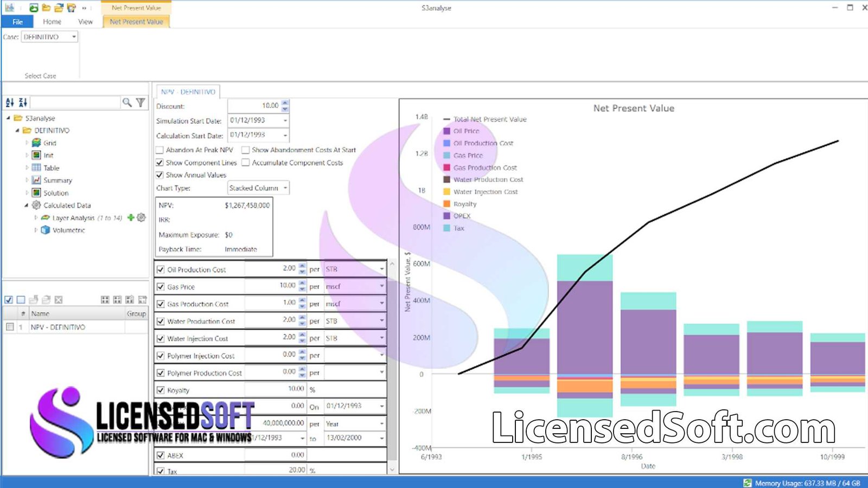This screenshot has height=488, width=868.
Task: Collapse the S3analyse root tree node
Action: coord(8,118)
